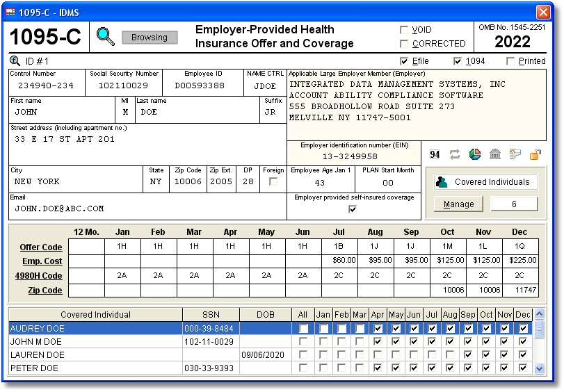
Task: Click the gray swap arrows icon
Action: point(455,154)
